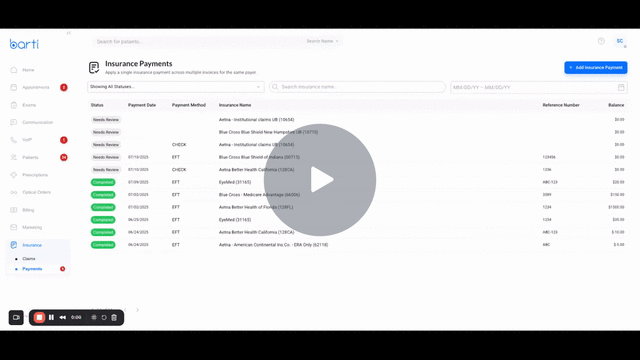The height and width of the screenshot is (360, 640).
Task: Pause the screen recording
Action: point(51,318)
